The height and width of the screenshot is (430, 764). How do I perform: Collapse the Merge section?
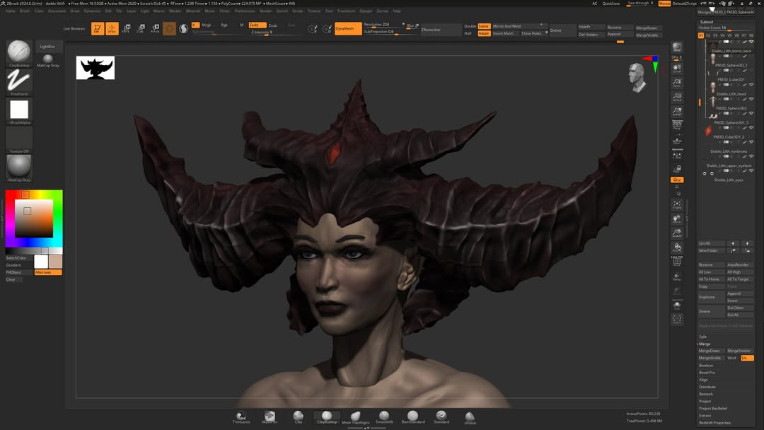click(705, 344)
